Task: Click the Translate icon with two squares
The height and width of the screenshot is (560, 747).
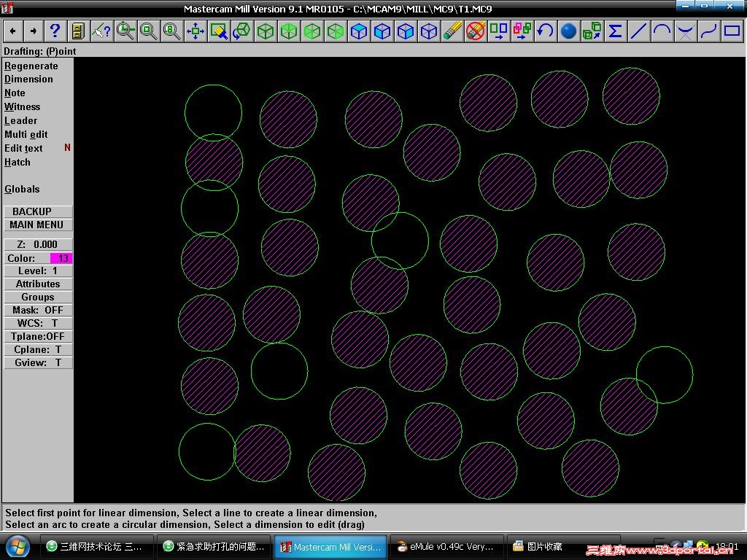Action: (499, 31)
